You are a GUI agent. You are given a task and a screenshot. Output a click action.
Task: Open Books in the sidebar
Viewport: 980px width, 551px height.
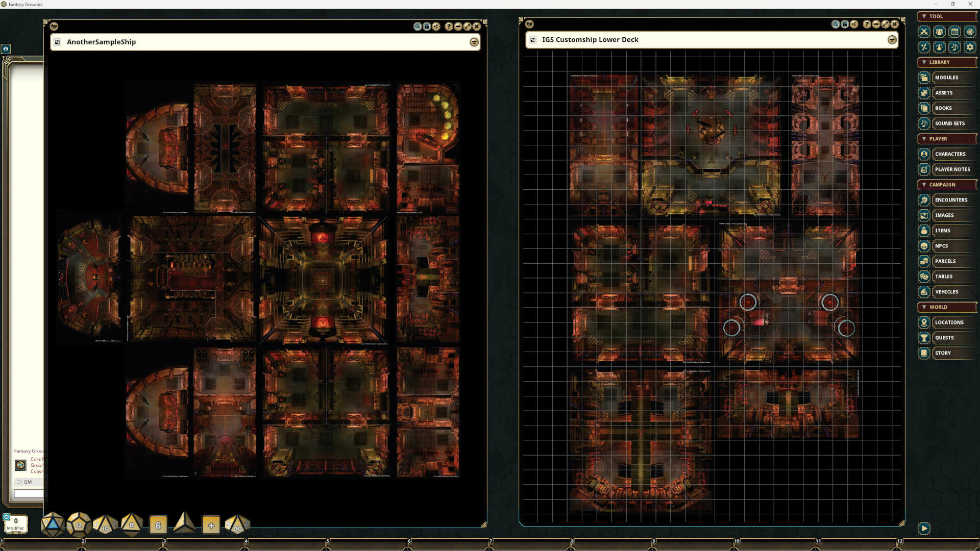(947, 108)
